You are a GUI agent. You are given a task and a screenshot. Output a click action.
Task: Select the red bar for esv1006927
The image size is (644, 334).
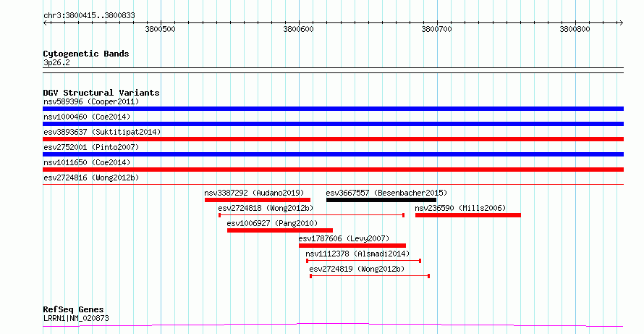pos(280,230)
